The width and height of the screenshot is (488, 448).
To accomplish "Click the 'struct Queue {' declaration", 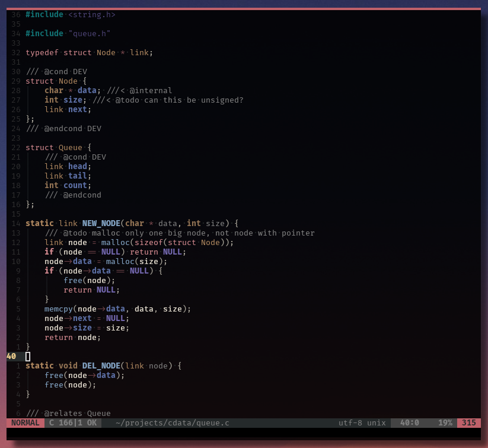I will 59,148.
